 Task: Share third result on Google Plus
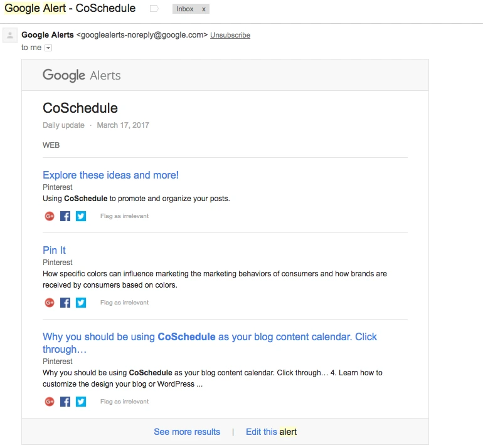(50, 402)
